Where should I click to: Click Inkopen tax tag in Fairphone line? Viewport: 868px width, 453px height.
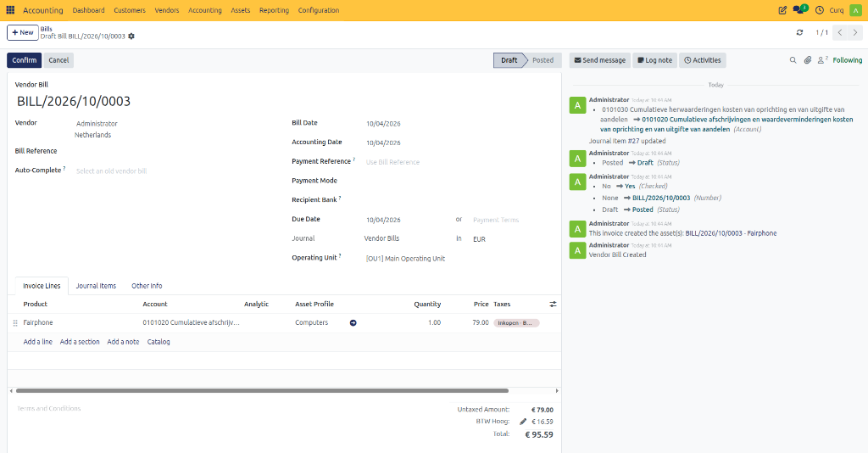click(x=516, y=323)
